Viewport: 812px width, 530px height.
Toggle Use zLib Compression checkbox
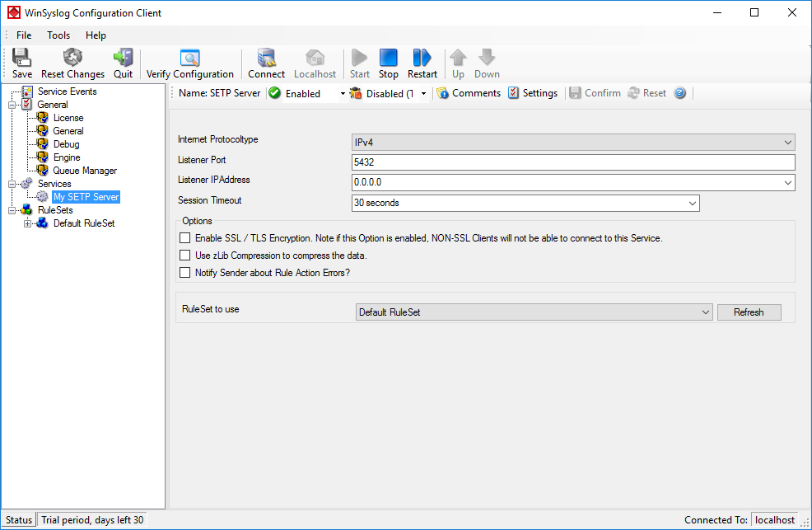(184, 256)
